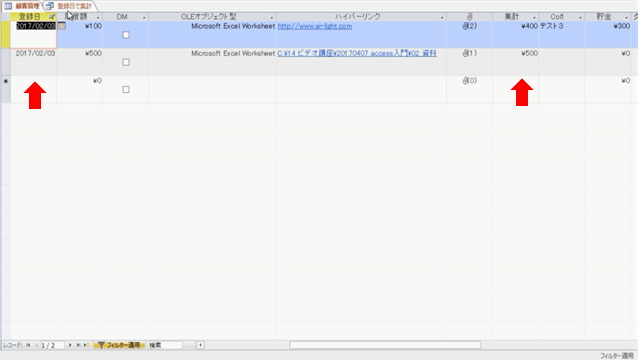Image resolution: width=640 pixels, height=360 pixels.
Task: Open dropdown arrow of 貯金 column header
Action: [627, 18]
